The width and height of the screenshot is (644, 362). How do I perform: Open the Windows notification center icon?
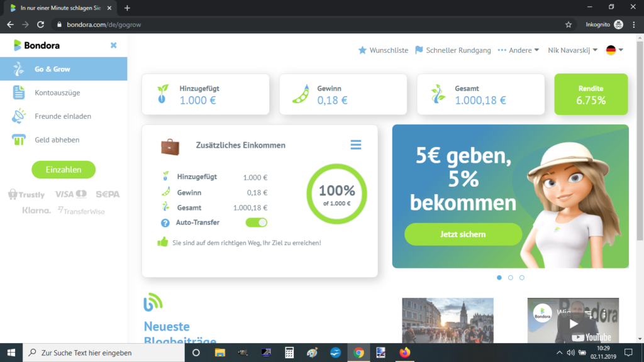pos(628,353)
